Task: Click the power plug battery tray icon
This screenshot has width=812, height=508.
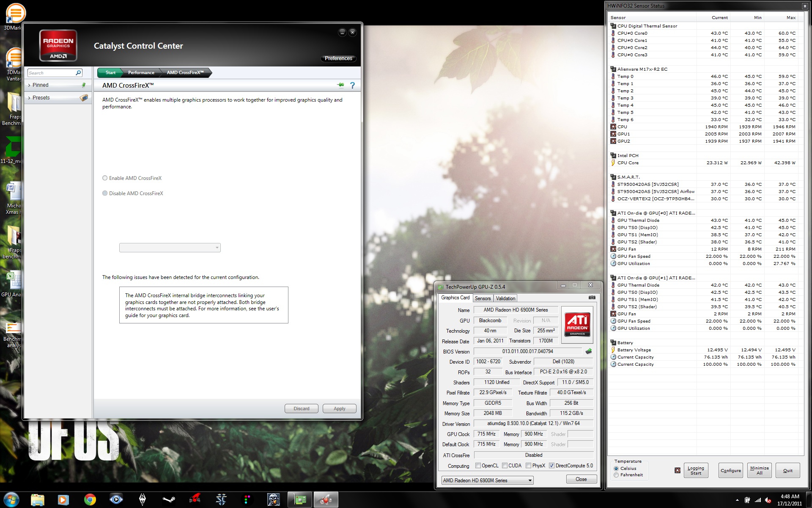Action: 747,500
